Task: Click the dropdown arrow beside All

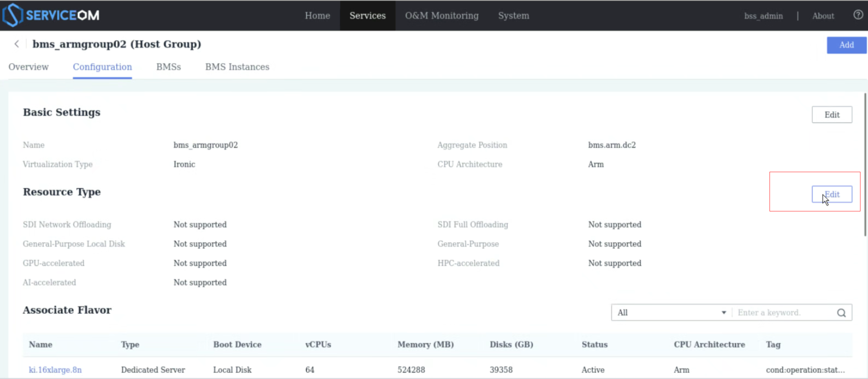Action: click(723, 313)
